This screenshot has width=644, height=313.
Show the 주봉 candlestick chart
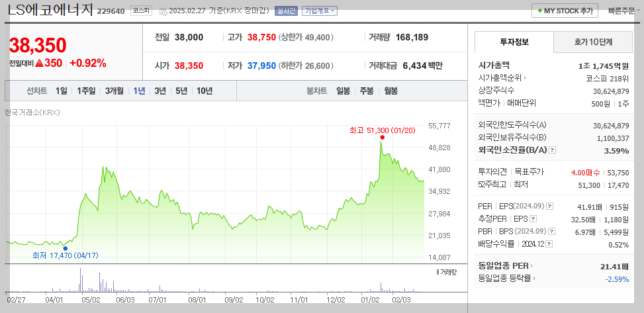(367, 91)
